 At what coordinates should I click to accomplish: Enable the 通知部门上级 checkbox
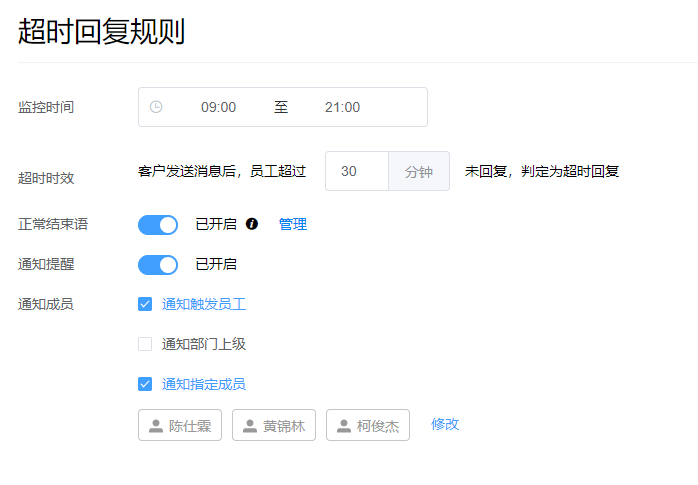145,344
